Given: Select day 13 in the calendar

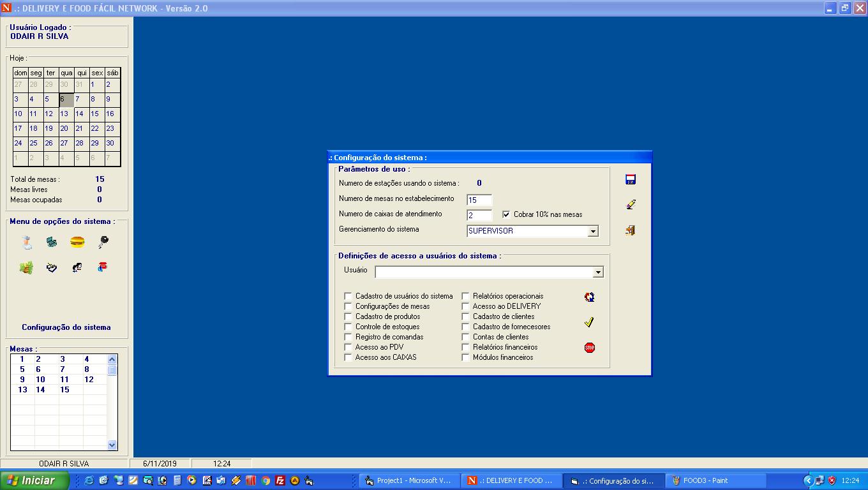Looking at the screenshot, I should pos(64,114).
